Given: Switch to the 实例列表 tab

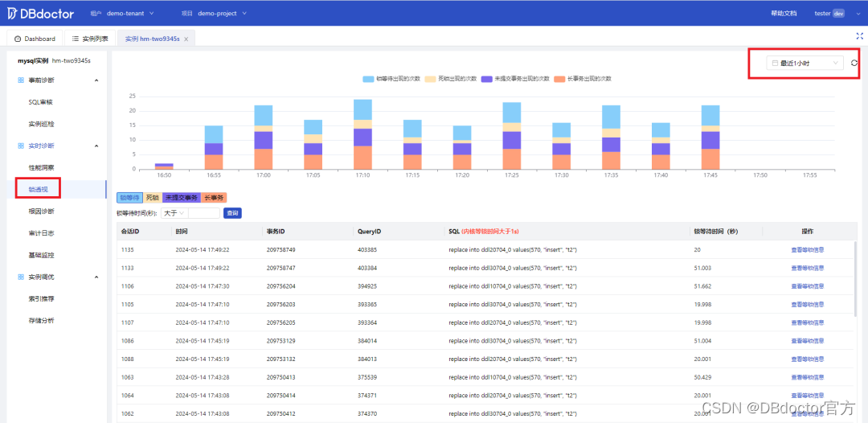Looking at the screenshot, I should [x=90, y=39].
